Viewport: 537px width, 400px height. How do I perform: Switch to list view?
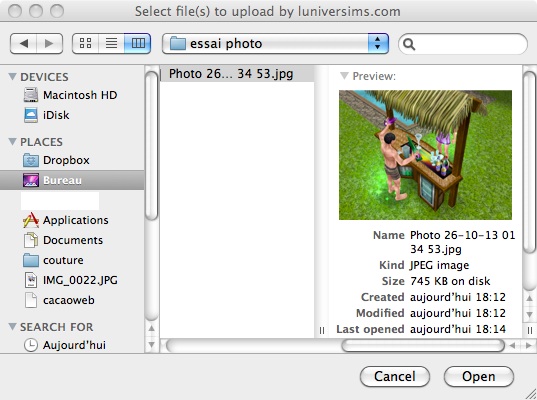[111, 43]
